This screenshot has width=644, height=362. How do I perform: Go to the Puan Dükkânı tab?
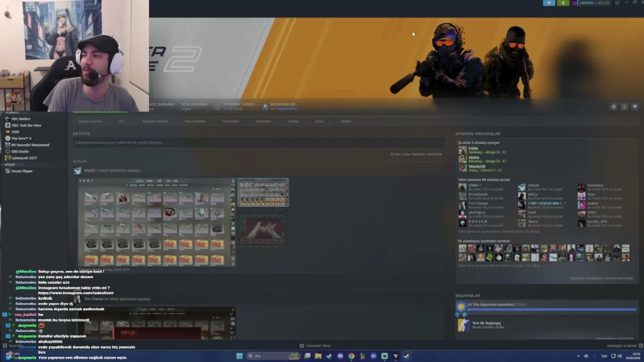(x=195, y=121)
